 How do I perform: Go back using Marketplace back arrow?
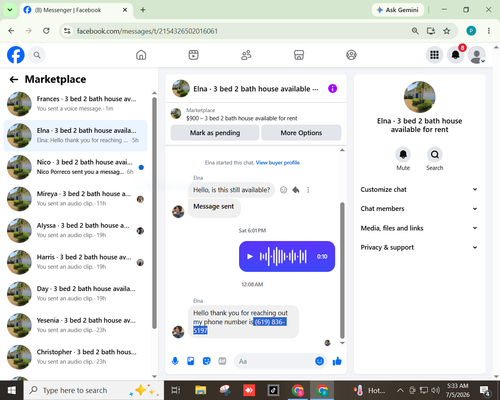[14, 79]
